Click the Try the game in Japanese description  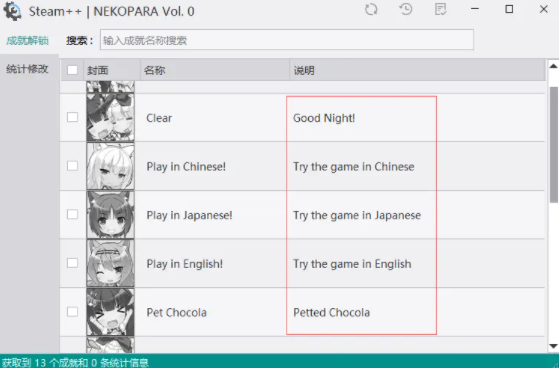(357, 215)
